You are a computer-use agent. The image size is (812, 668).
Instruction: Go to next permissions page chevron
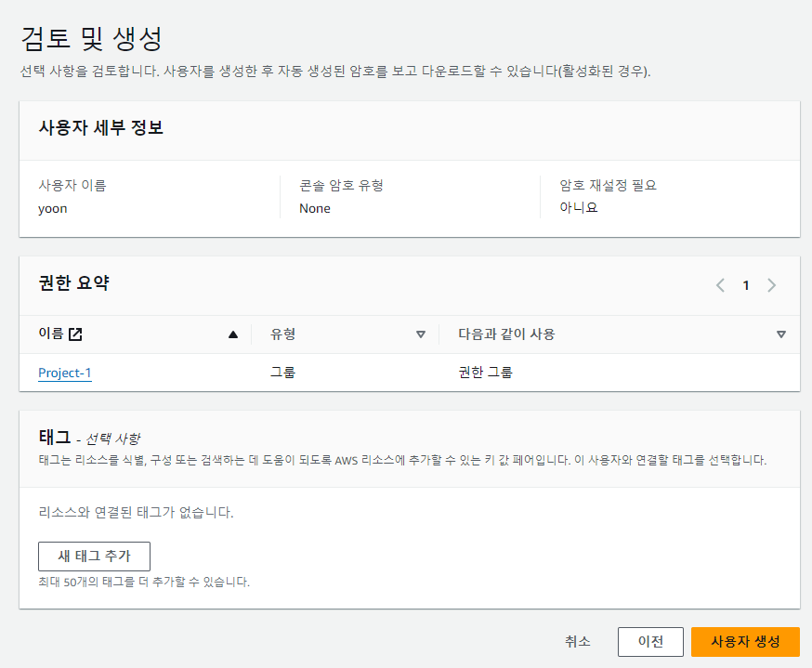(772, 285)
